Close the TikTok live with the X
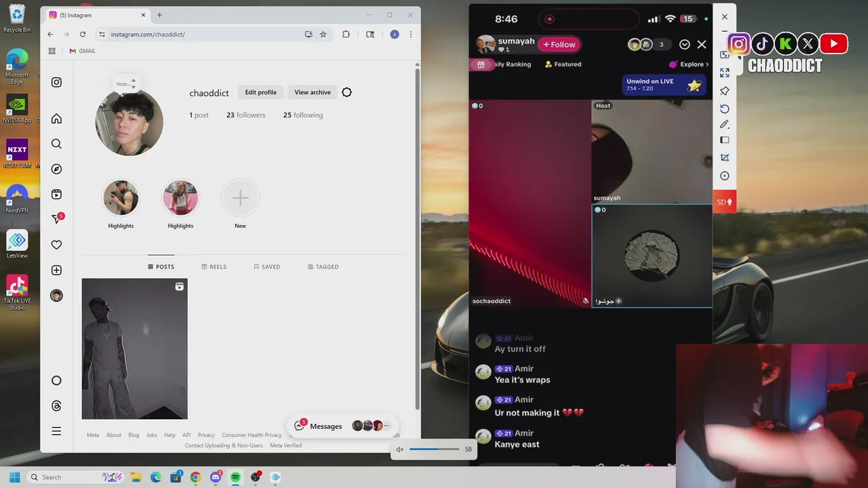The height and width of the screenshot is (488, 868). pyautogui.click(x=702, y=45)
